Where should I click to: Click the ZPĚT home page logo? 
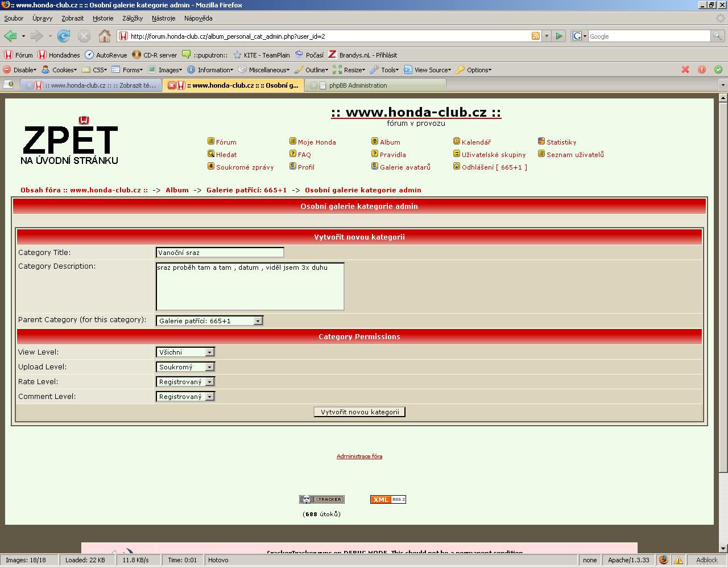coord(69,142)
